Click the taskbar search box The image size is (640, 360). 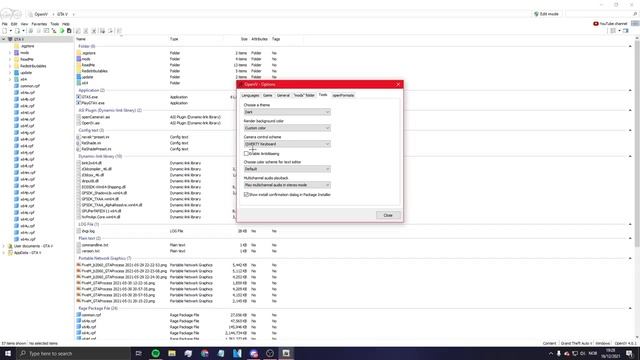coord(73,353)
